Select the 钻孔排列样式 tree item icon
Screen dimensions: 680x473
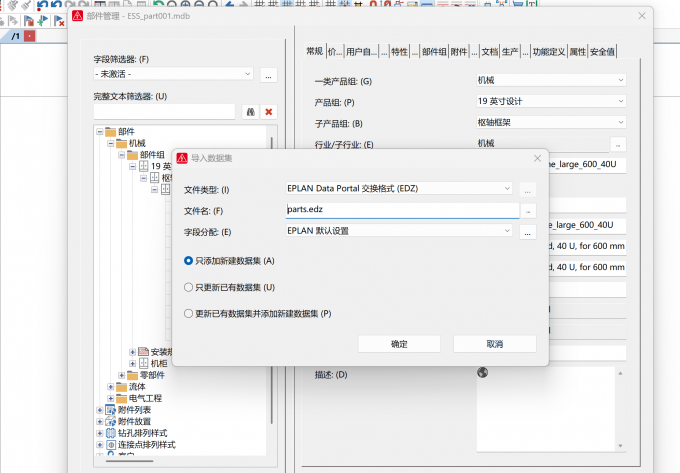[x=111, y=433]
